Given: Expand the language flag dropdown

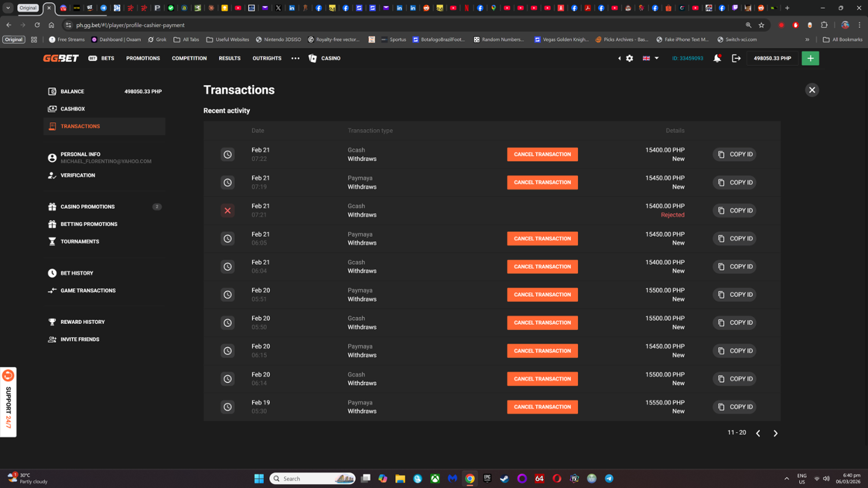Looking at the screenshot, I should (x=650, y=58).
